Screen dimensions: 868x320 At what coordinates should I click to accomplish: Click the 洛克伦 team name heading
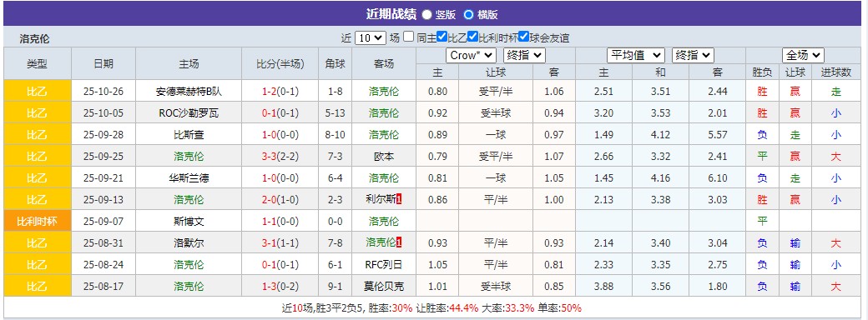pyautogui.click(x=35, y=38)
